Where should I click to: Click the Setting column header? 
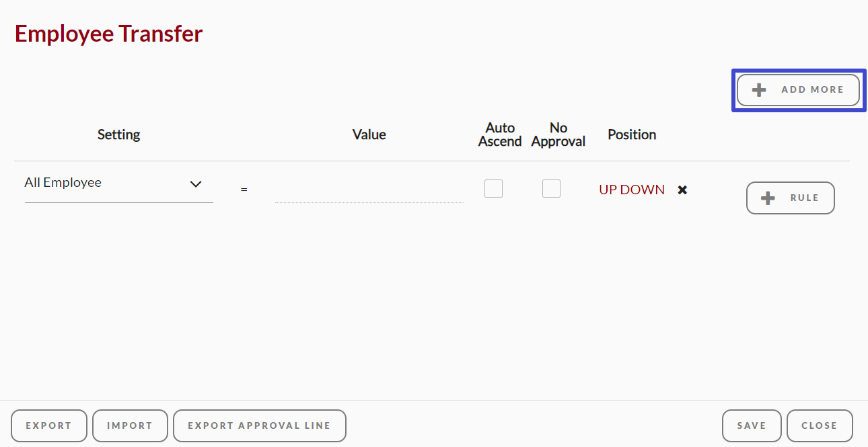[x=118, y=134]
